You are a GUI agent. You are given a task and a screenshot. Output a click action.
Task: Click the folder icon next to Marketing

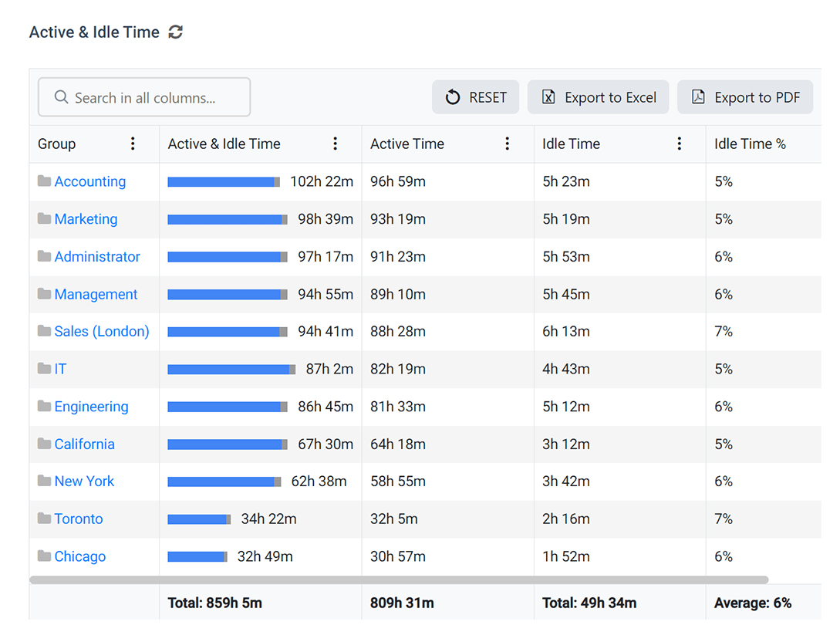43,219
